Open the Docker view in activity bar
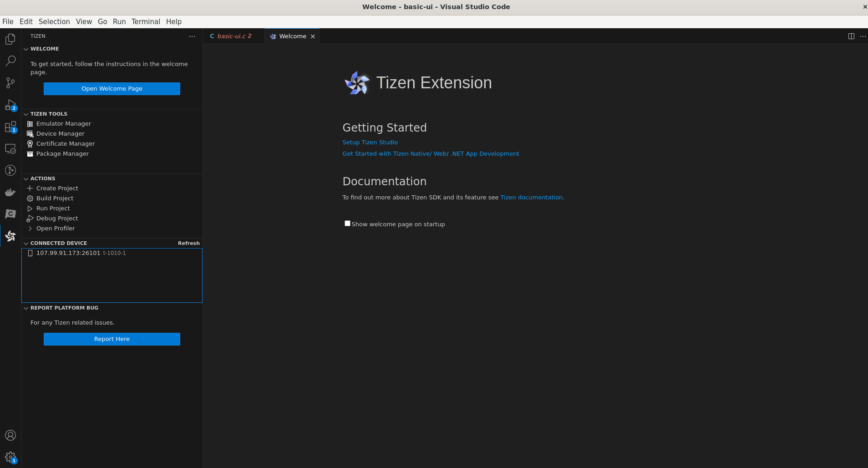 click(10, 192)
